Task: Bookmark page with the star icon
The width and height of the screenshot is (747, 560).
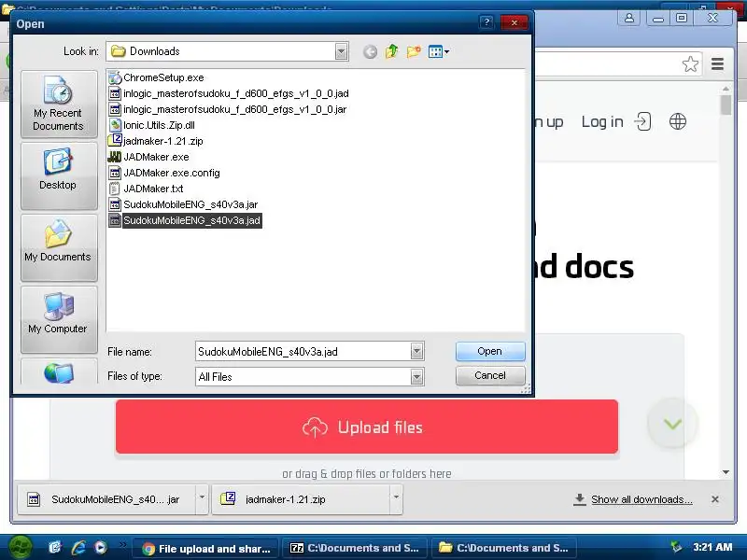Action: [x=690, y=63]
